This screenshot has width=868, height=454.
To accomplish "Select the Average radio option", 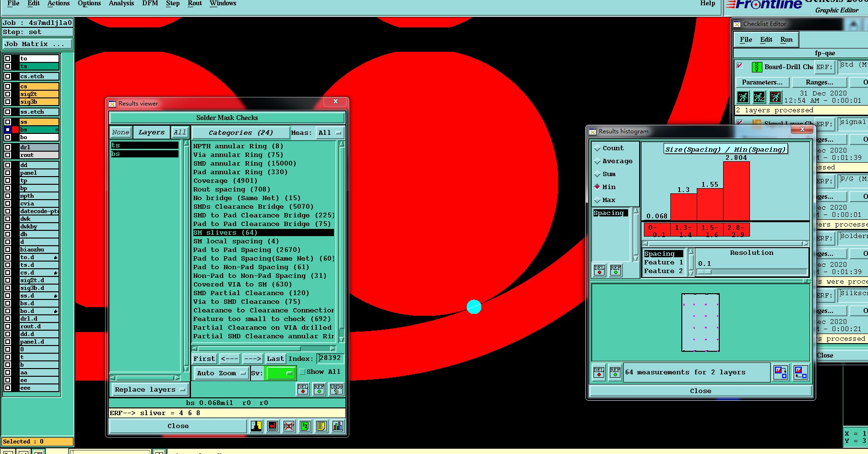I will tap(597, 161).
